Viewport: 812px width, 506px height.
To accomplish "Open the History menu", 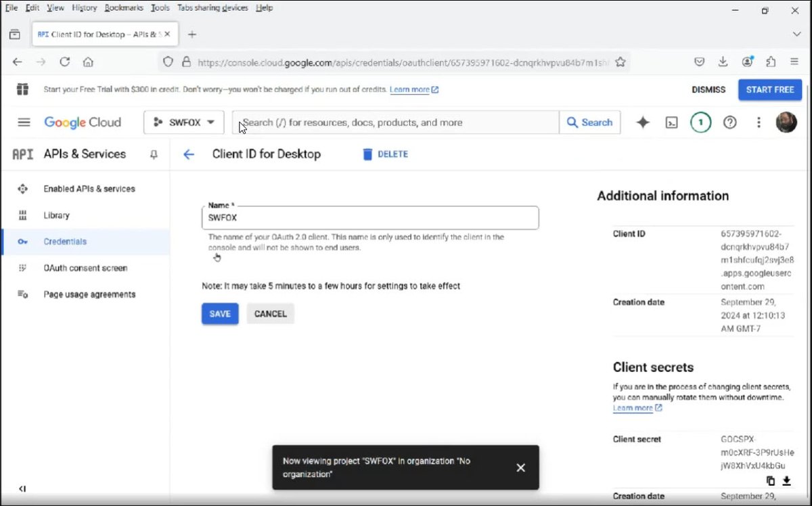I will pos(85,8).
